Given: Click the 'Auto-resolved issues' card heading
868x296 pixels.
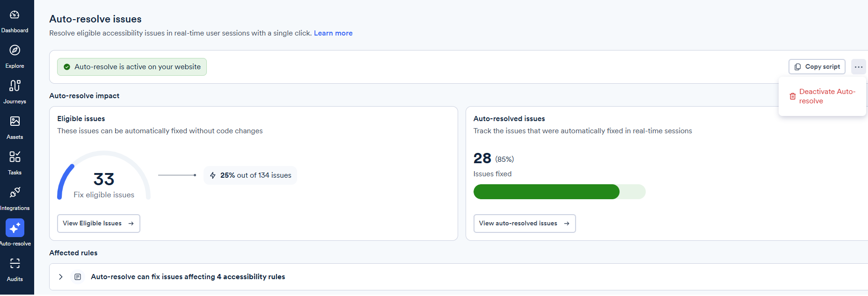Looking at the screenshot, I should [x=509, y=119].
